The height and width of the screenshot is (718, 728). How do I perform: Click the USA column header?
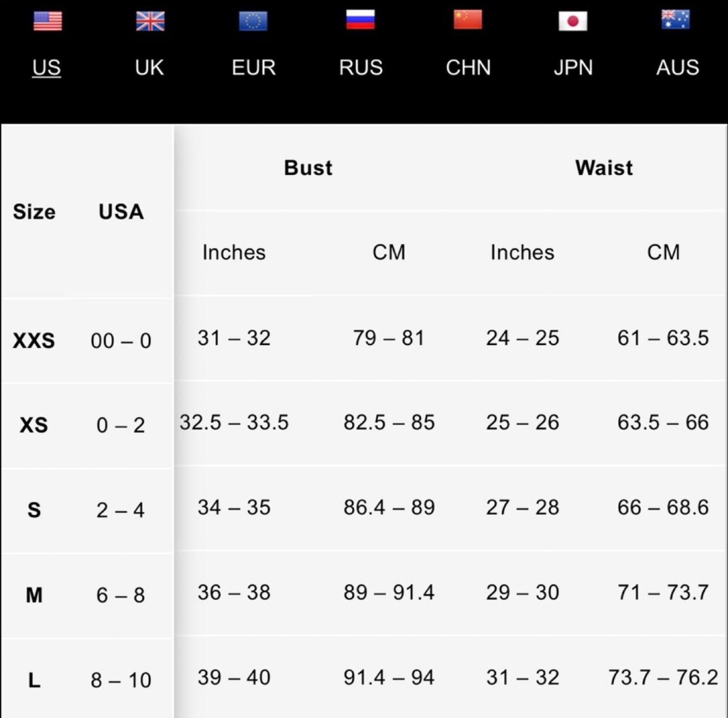pos(121,212)
